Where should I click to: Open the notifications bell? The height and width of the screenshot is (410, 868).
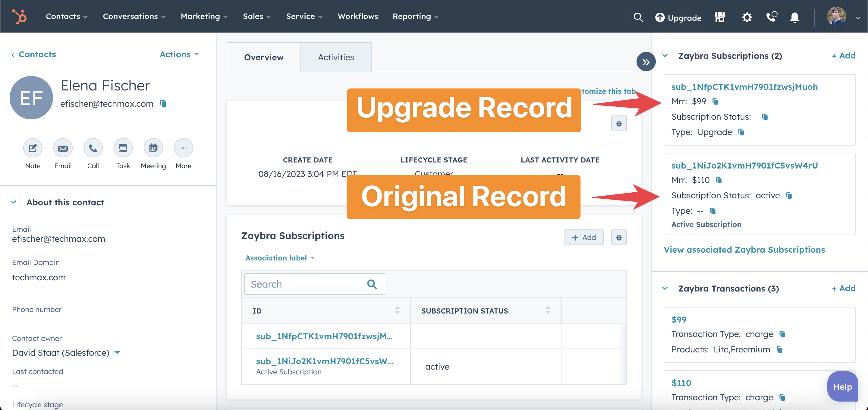[x=794, y=17]
